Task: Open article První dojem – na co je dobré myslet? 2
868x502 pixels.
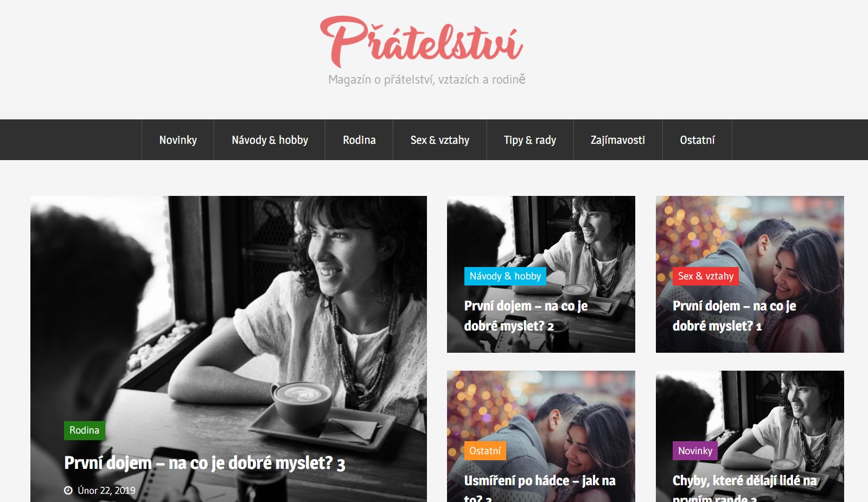Action: (x=526, y=316)
